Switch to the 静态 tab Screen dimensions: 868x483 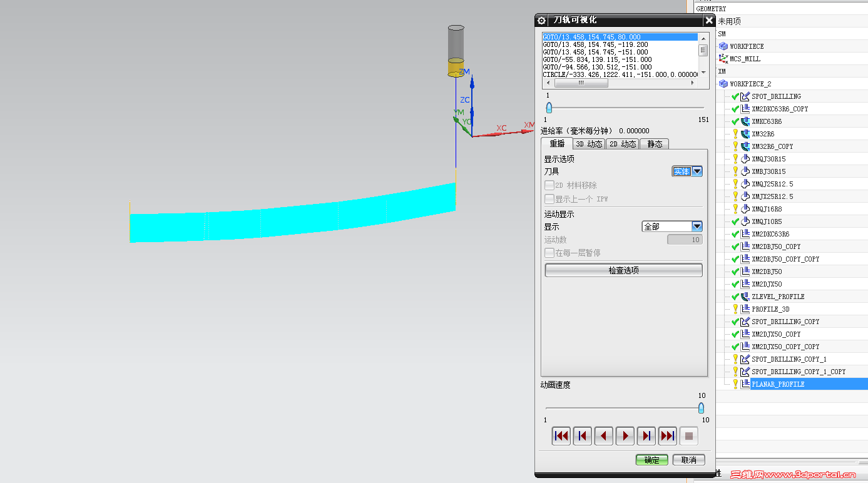coord(654,143)
